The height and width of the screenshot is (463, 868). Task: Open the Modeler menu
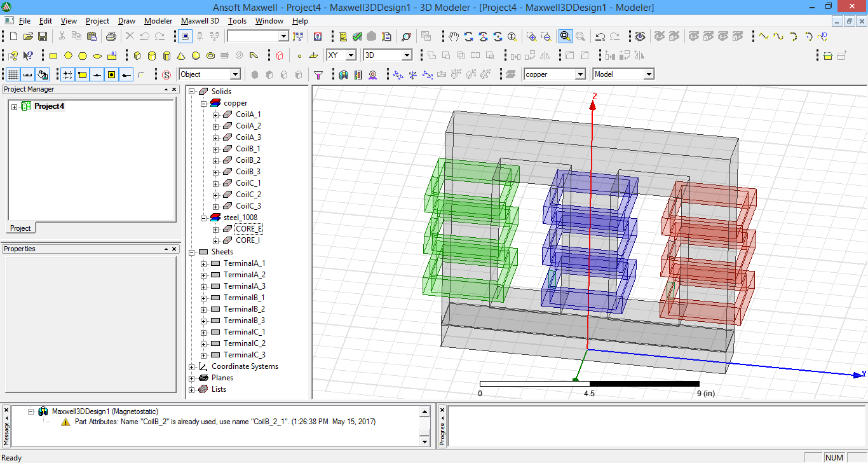158,21
